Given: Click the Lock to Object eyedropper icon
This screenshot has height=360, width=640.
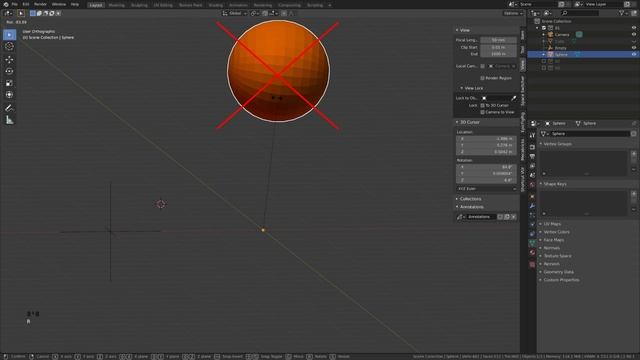Looking at the screenshot, I should (x=513, y=98).
